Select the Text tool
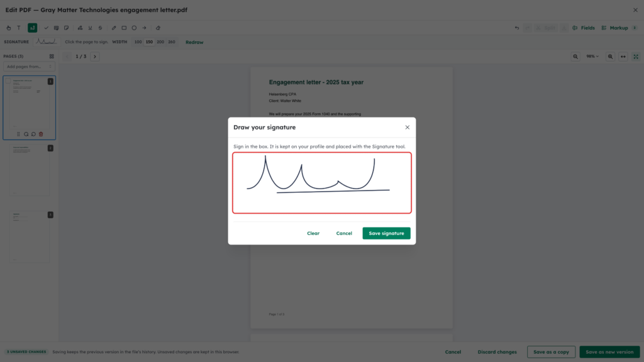644x362 pixels. [19, 28]
